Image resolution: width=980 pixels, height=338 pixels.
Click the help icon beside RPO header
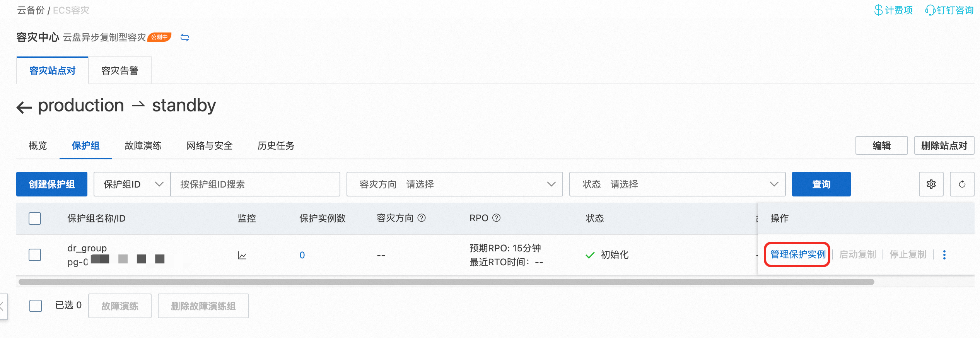[x=497, y=218]
